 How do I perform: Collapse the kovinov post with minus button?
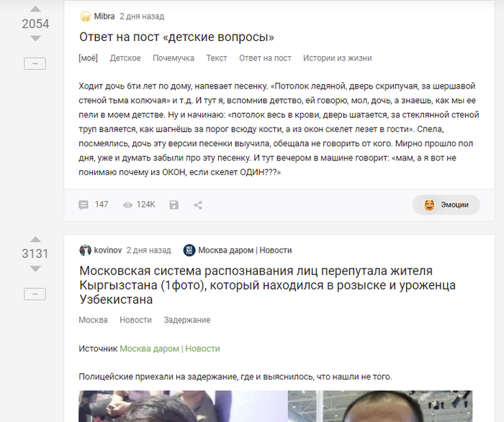coord(35,294)
